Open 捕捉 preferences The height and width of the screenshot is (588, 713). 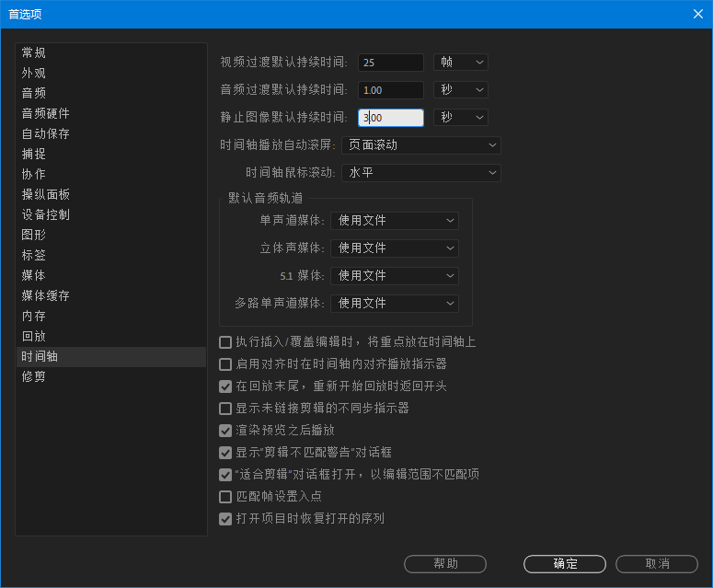point(111,155)
